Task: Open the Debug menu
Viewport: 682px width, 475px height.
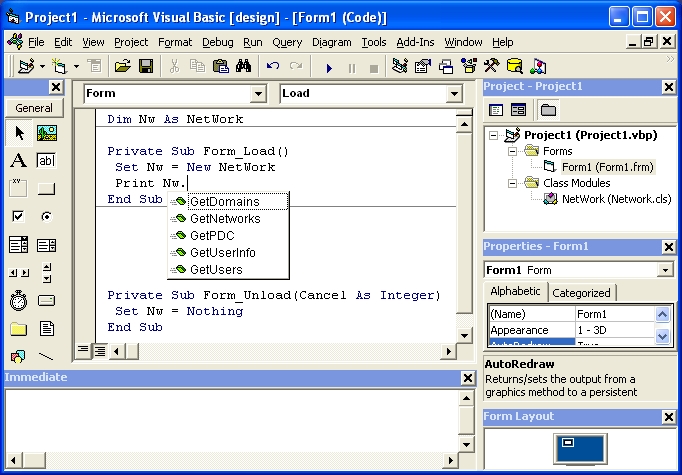Action: pyautogui.click(x=217, y=42)
